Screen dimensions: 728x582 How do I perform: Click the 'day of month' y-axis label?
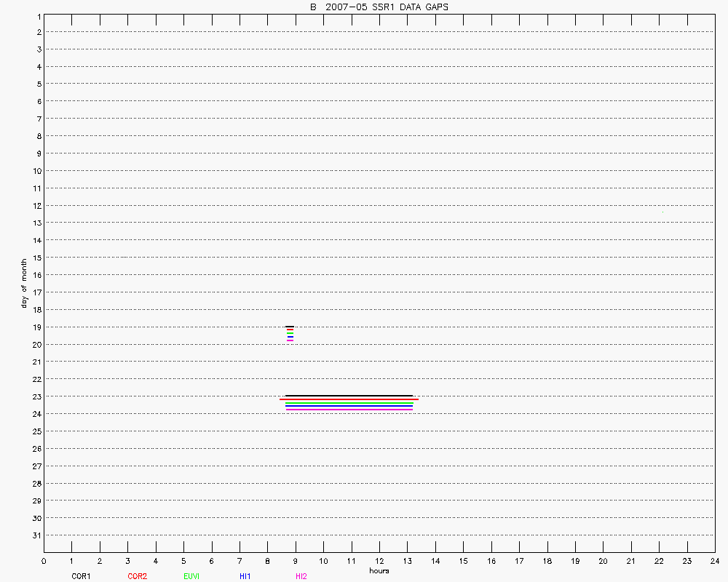tap(24, 283)
